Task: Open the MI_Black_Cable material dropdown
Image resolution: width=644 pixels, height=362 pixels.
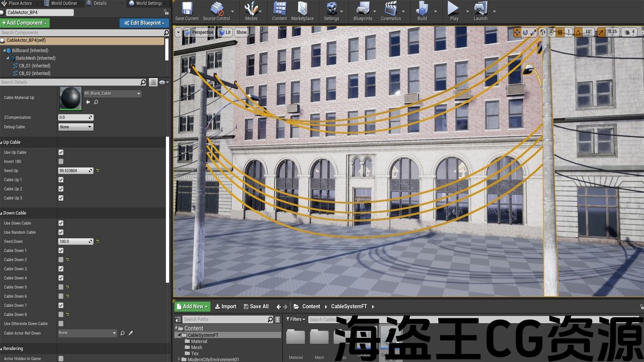Action: (112, 94)
